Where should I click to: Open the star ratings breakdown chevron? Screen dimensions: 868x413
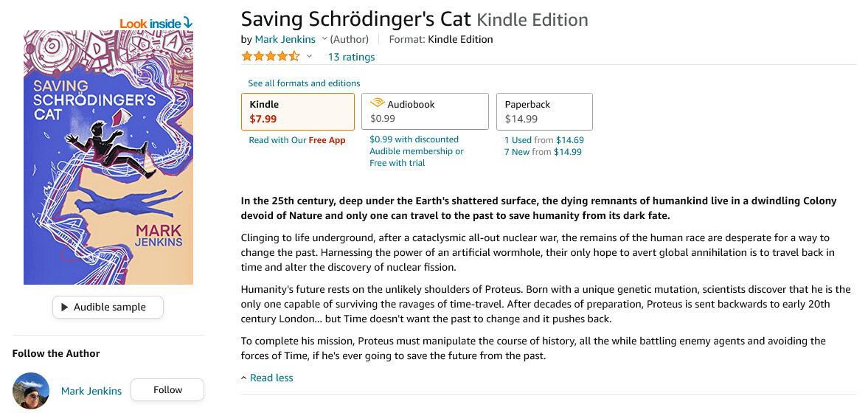pos(310,57)
